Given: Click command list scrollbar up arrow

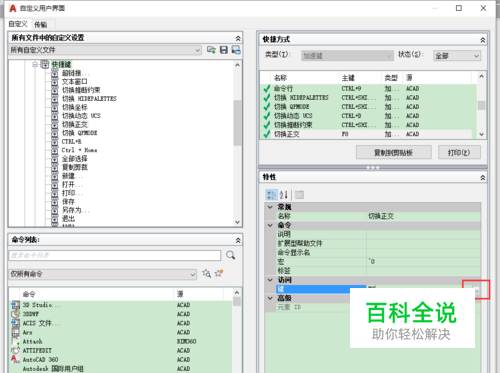Looking at the screenshot, I should (x=237, y=293).
